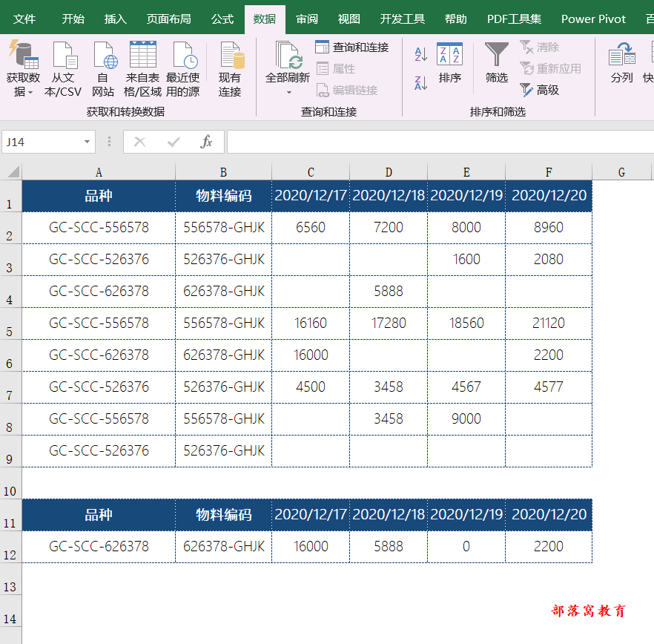Switch to the 视图 tab
The image size is (654, 644).
pos(349,19)
